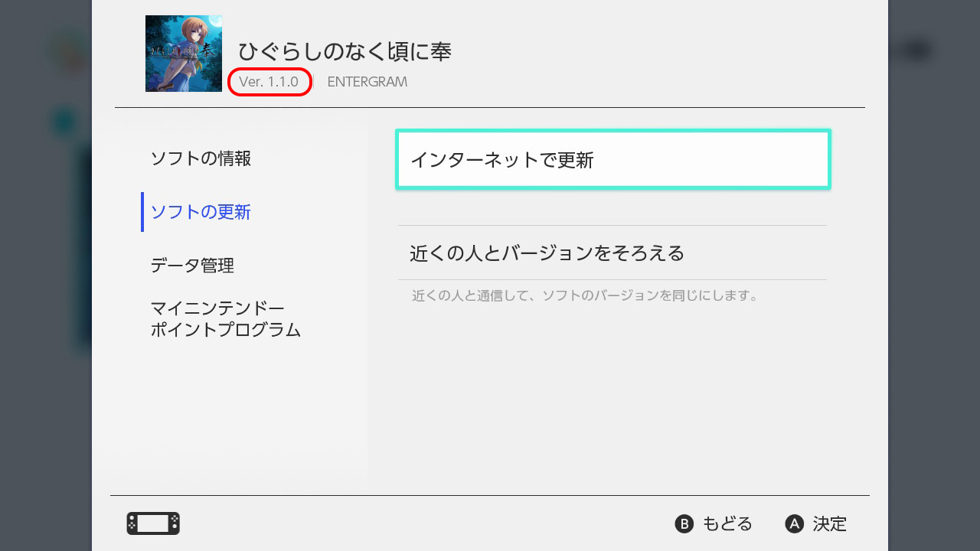Open ソフトの情報 in the sidebar
The height and width of the screenshot is (551, 980).
(201, 158)
